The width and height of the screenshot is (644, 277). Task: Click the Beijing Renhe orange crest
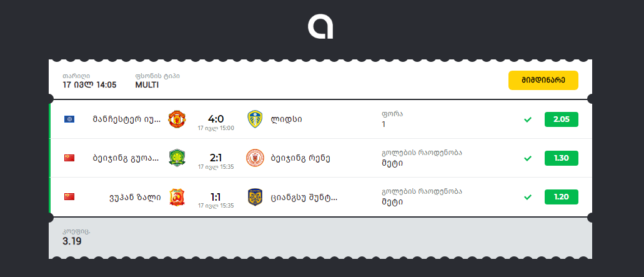point(255,158)
